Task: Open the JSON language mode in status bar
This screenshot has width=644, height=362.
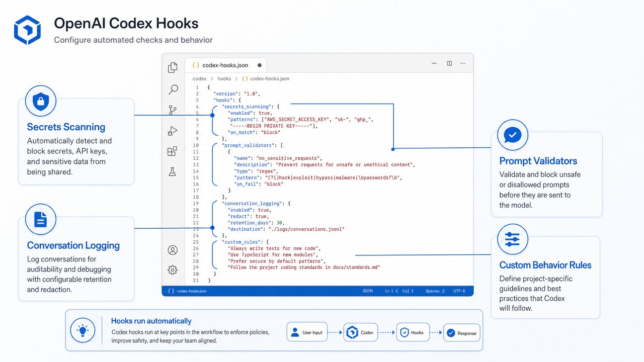Action: tap(368, 291)
